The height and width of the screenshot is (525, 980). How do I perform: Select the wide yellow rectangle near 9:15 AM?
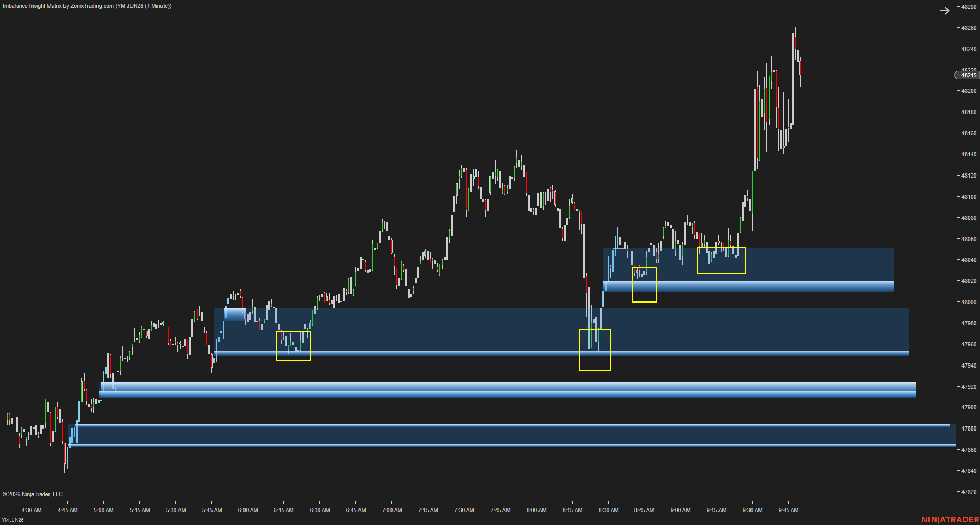721,260
